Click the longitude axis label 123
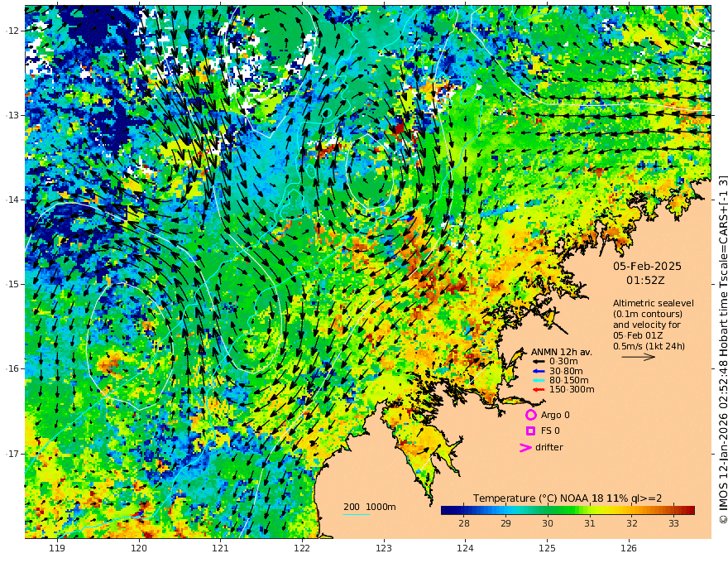Screen dimensions: 728x563 pyautogui.click(x=384, y=549)
